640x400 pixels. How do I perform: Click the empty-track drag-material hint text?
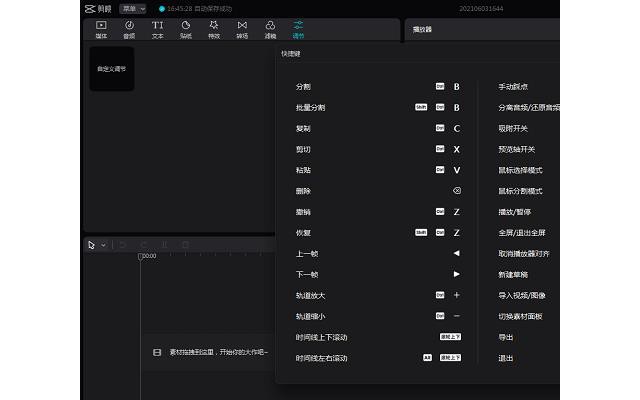[x=219, y=352]
